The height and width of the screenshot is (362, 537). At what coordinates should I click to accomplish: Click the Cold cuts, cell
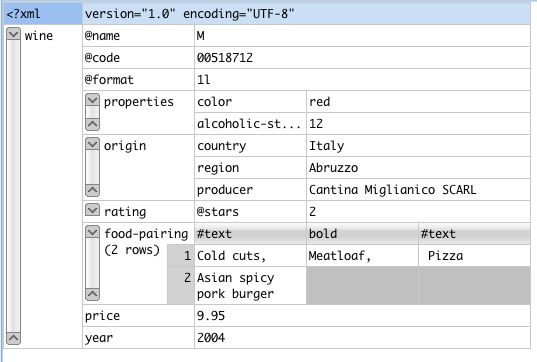click(x=250, y=255)
